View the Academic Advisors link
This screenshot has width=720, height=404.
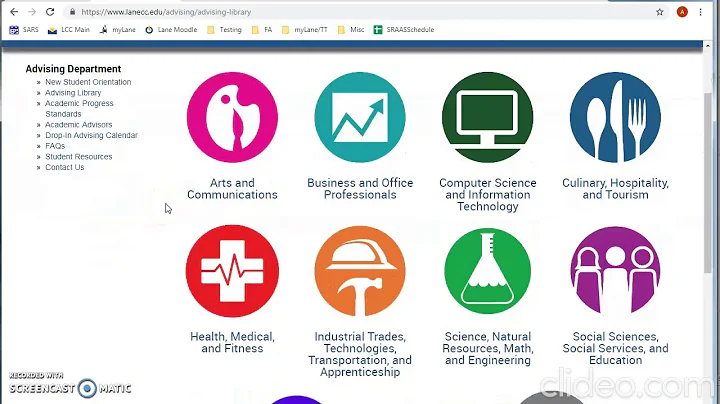[x=79, y=124]
